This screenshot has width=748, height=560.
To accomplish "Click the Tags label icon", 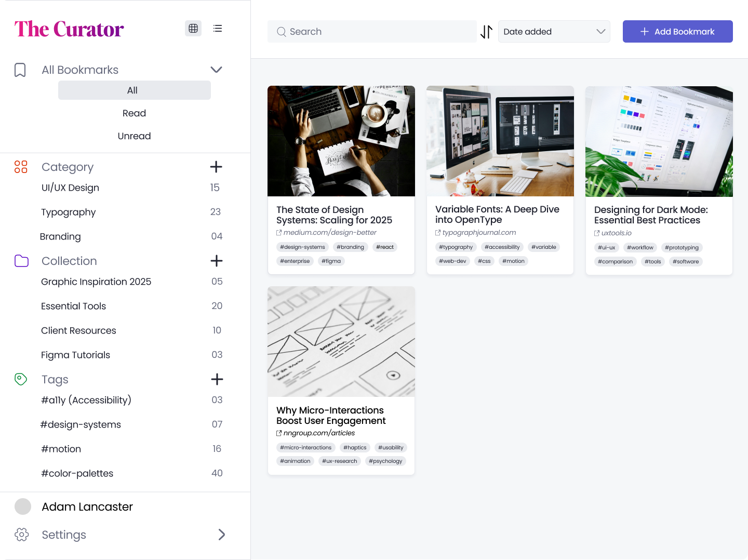I will [21, 379].
